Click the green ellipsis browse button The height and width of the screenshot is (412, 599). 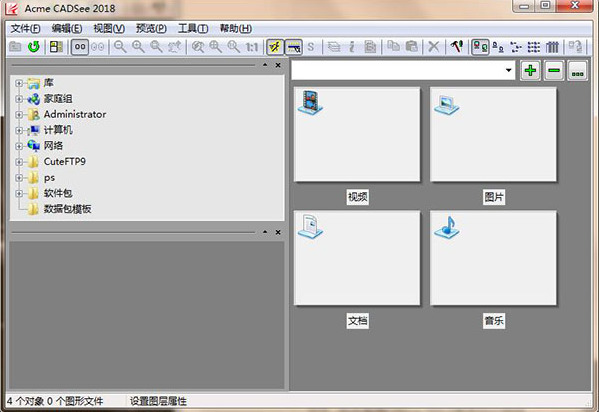(578, 71)
